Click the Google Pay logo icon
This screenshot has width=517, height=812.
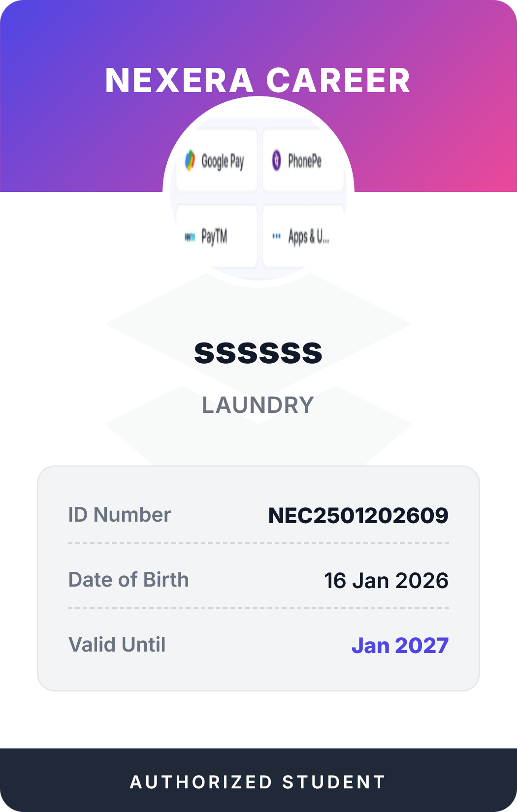[x=190, y=161]
